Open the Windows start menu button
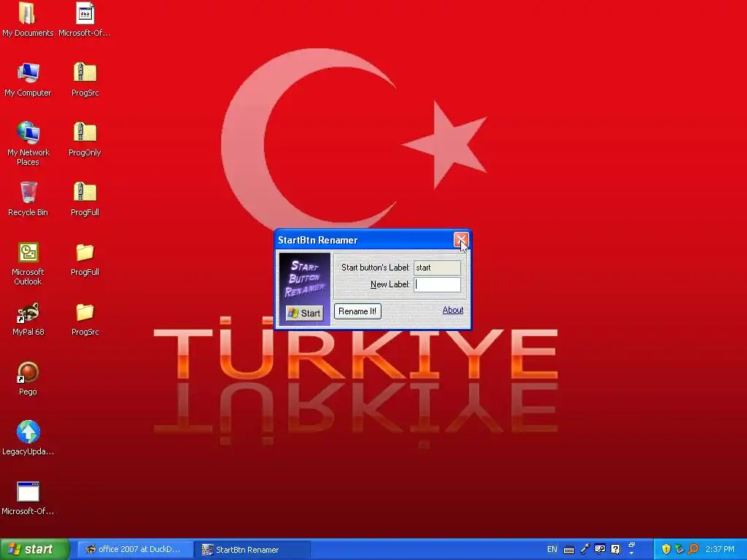The width and height of the screenshot is (747, 560). click(x=34, y=549)
